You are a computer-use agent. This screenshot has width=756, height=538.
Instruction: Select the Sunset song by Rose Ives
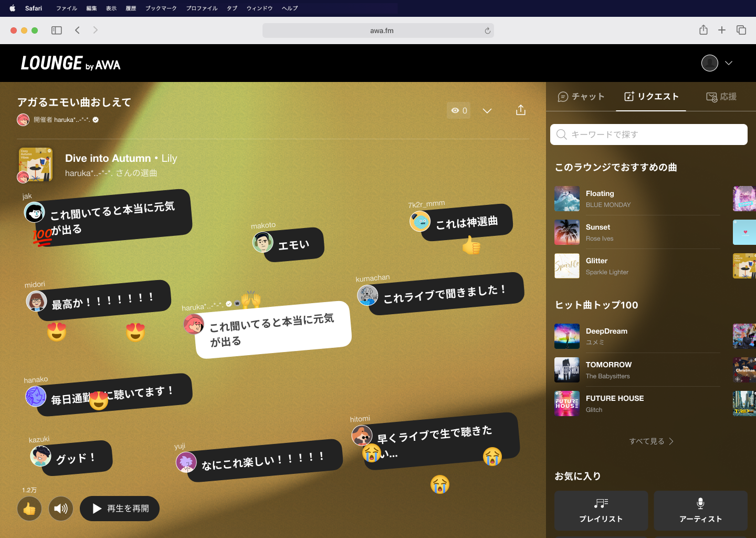(x=637, y=232)
